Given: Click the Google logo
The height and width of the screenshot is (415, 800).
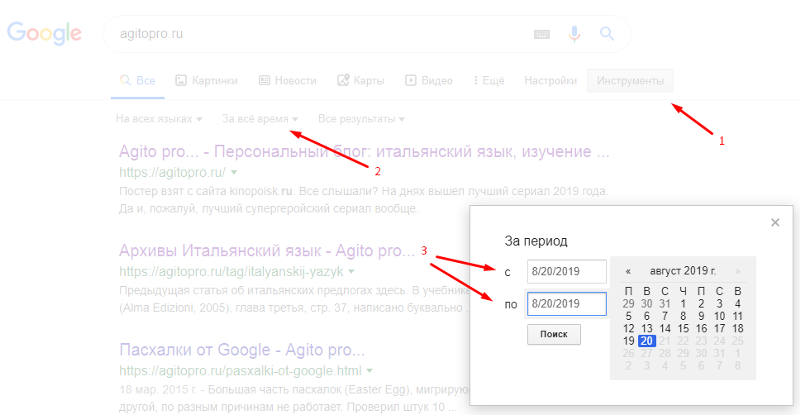Looking at the screenshot, I should [44, 34].
